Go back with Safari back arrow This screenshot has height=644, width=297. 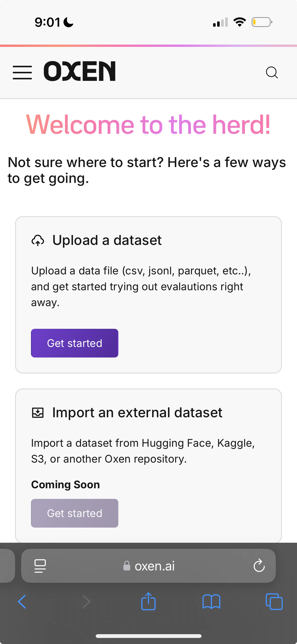pyautogui.click(x=22, y=602)
